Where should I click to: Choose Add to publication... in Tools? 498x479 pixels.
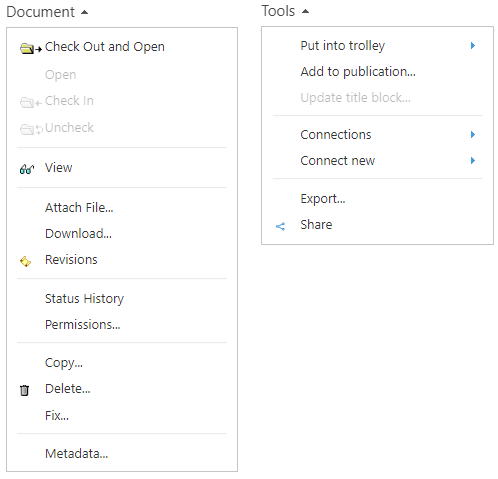point(358,72)
